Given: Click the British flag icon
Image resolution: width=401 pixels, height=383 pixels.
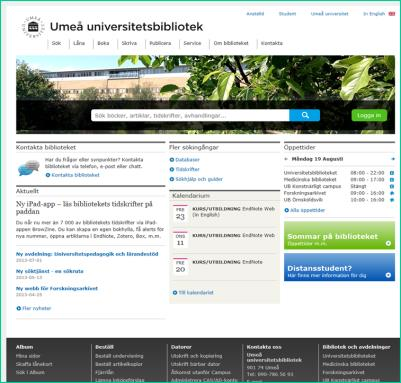Looking at the screenshot, I should pyautogui.click(x=392, y=14).
